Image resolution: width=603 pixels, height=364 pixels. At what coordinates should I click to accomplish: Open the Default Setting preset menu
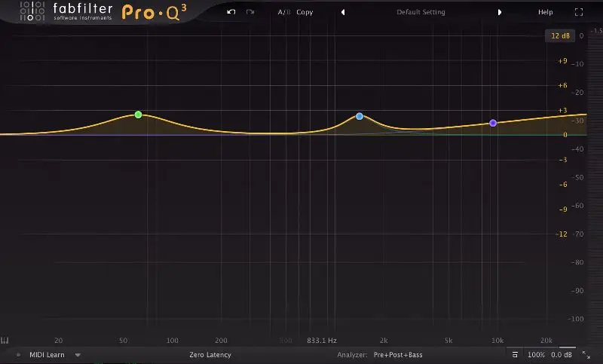tap(421, 12)
